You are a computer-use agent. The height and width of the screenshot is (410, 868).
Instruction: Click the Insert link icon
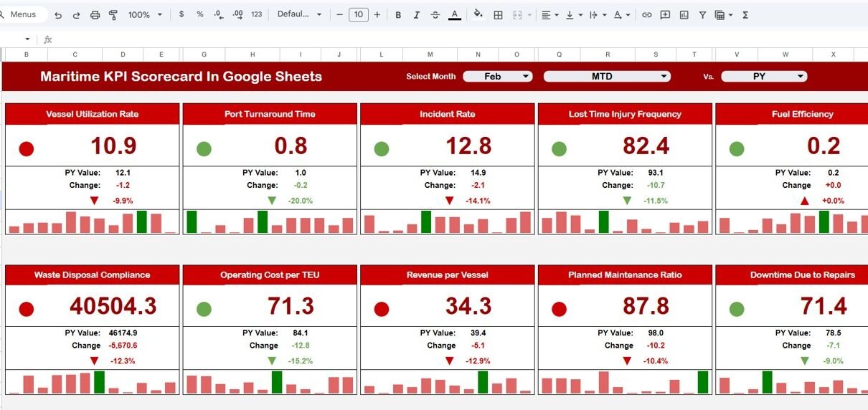646,15
